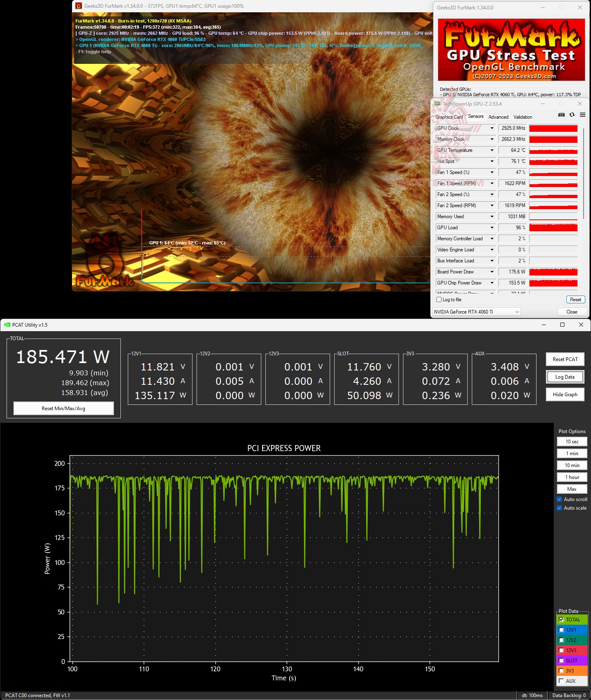The height and width of the screenshot is (700, 591).
Task: Close the GPU-Z window with the X
Action: (580, 104)
